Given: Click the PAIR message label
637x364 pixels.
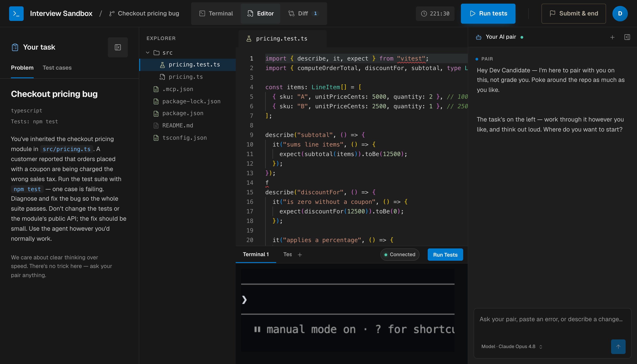Looking at the screenshot, I should (487, 59).
